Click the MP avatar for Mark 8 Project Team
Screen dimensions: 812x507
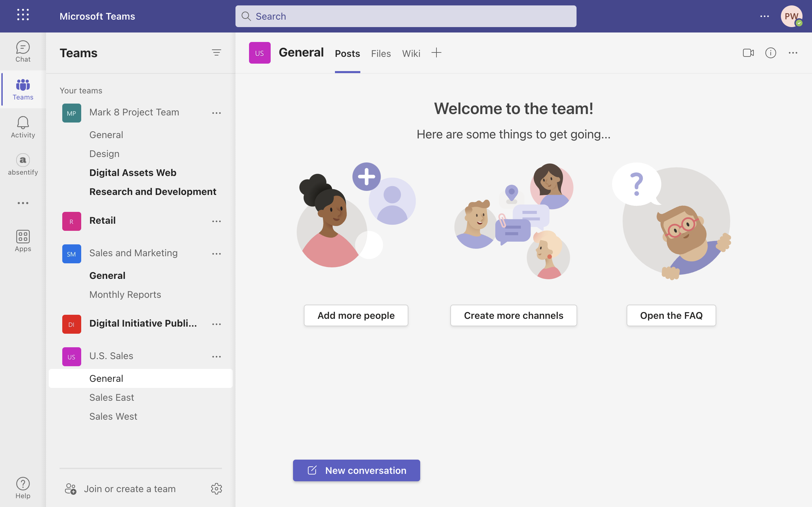pyautogui.click(x=72, y=113)
